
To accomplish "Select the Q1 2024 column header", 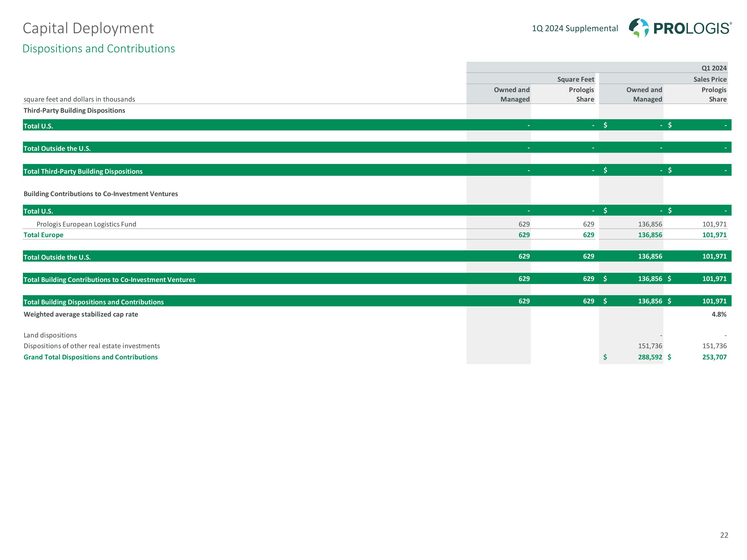I will click(x=714, y=68).
